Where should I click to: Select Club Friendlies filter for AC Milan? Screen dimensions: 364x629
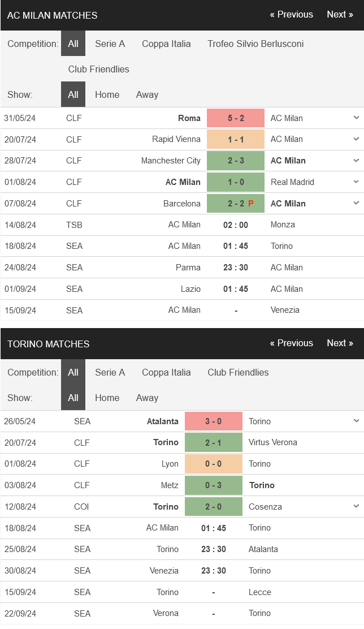98,69
